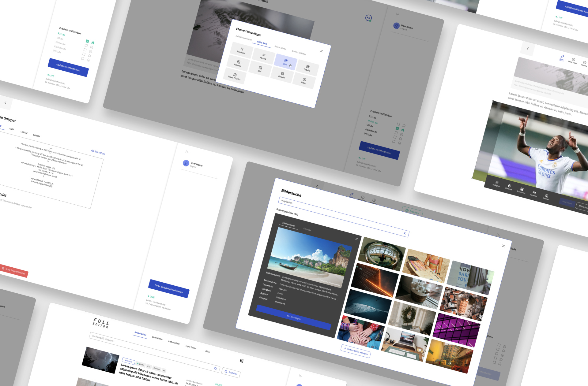Select the purple windows thumbnail
Screen dimensions: 588x386
(x=457, y=330)
